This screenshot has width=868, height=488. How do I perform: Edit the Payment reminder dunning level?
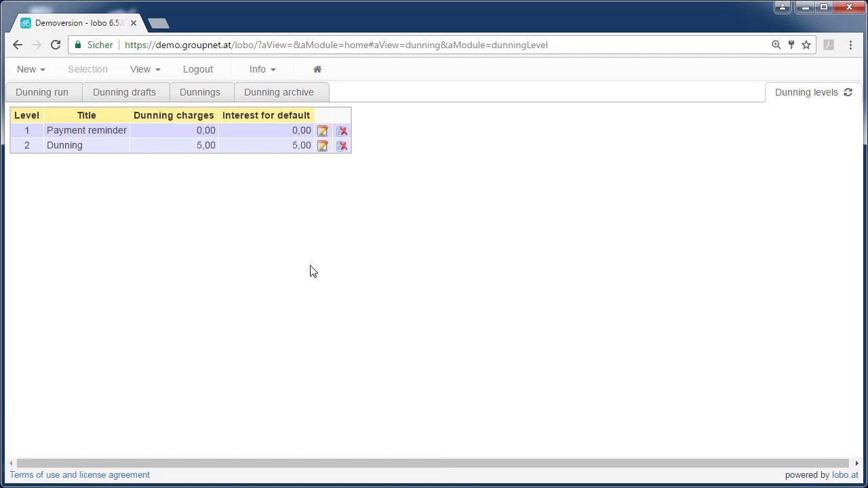(323, 131)
